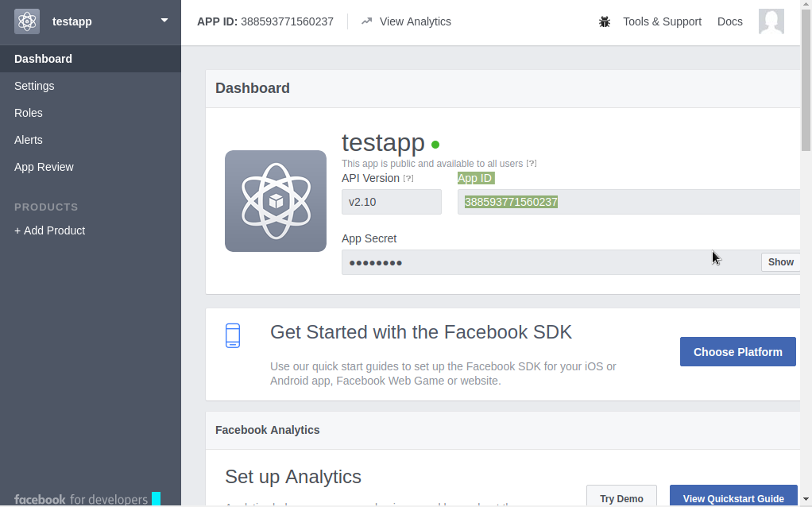
Task: Show the App Secret value
Action: click(780, 262)
